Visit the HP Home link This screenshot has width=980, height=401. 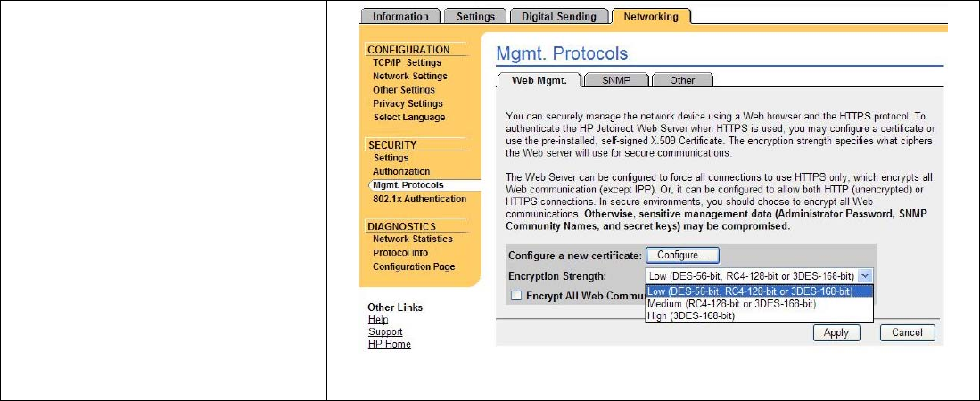390,345
